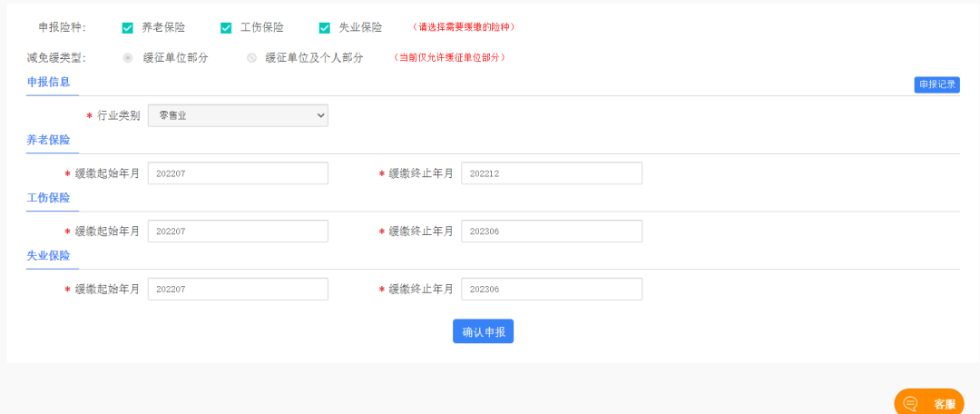Toggle the 工伤保险 checkbox
The width and height of the screenshot is (980, 414).
pos(226,27)
